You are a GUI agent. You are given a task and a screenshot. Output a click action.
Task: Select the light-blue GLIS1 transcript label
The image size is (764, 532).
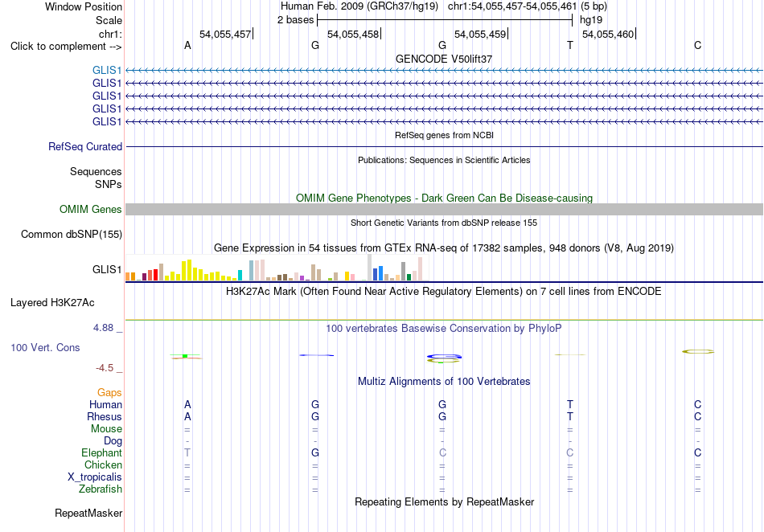[x=107, y=70]
